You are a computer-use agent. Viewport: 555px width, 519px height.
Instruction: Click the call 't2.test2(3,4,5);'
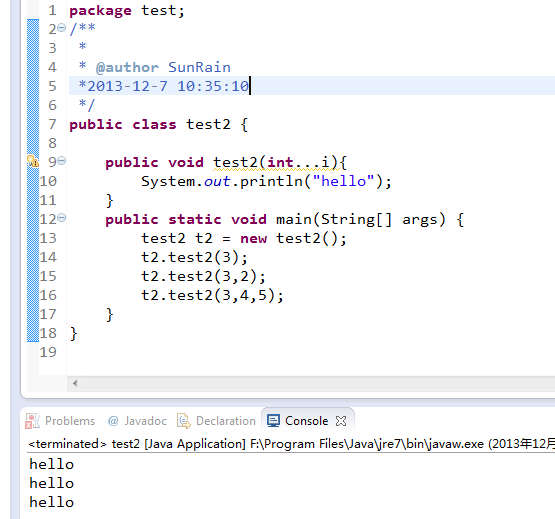click(x=212, y=295)
